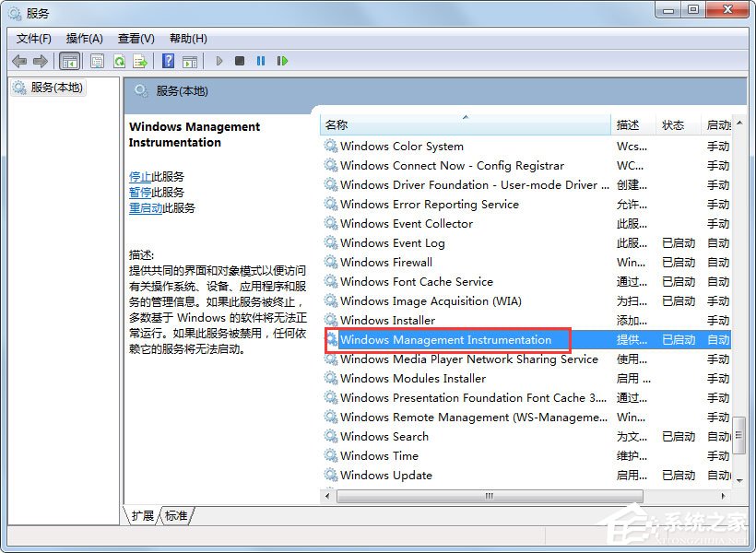756x553 pixels.
Task: Select 服务(本地) in the left tree pane
Action: coord(55,88)
